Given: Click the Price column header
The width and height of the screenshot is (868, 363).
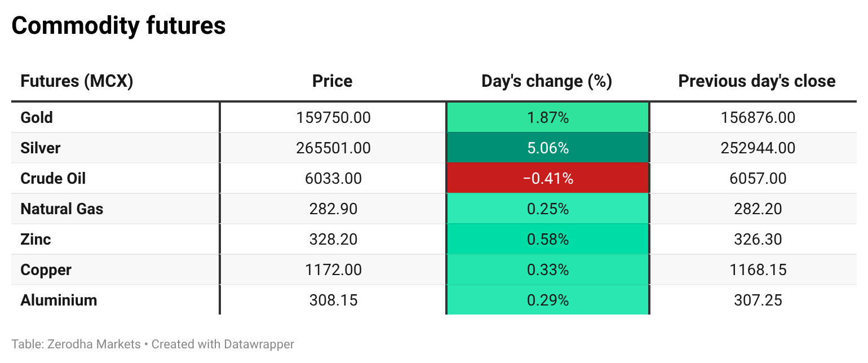Looking at the screenshot, I should pos(333,81).
